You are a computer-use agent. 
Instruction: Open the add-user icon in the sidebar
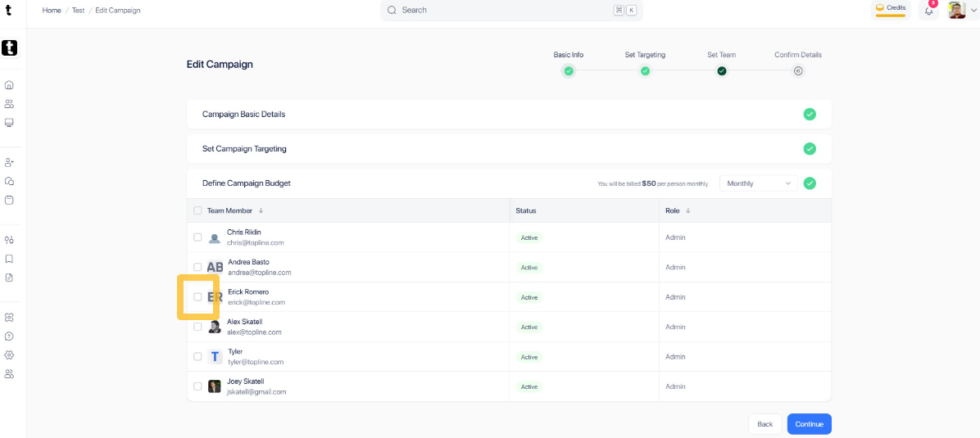pos(9,162)
